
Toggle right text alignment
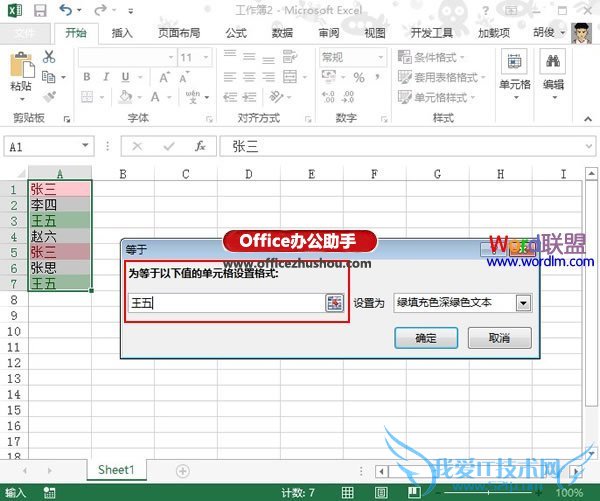[268, 77]
